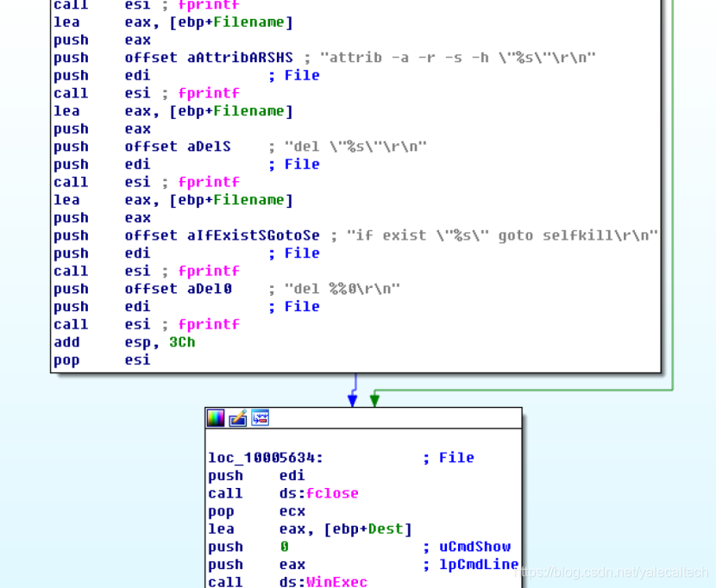Open the node color picker icon
This screenshot has width=716, height=588.
coord(216,418)
